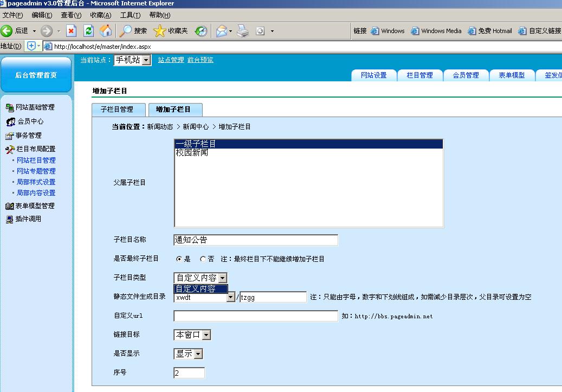The width and height of the screenshot is (562, 392).
Task: Click the 站点管理 link
Action: click(171, 60)
